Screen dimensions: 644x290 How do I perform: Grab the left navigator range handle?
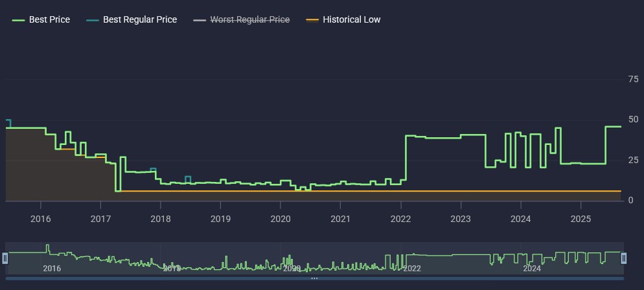point(5,258)
